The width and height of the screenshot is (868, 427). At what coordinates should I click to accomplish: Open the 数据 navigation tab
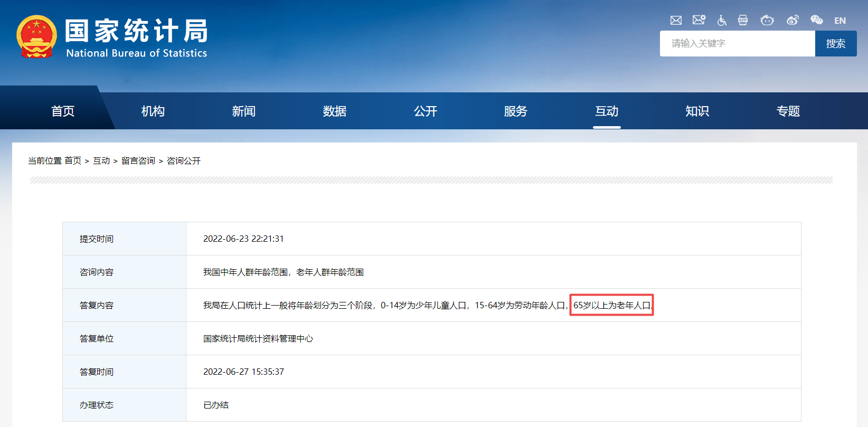pos(335,111)
